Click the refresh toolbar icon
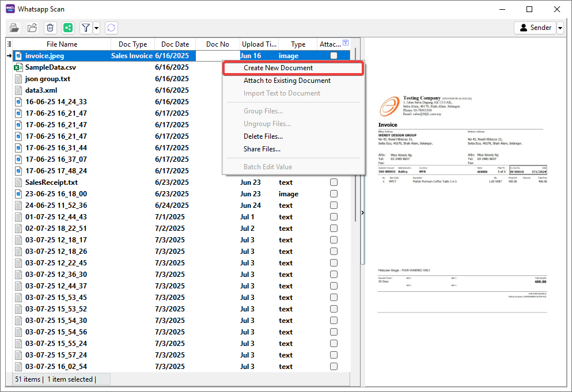This screenshot has height=392, width=572. point(111,28)
